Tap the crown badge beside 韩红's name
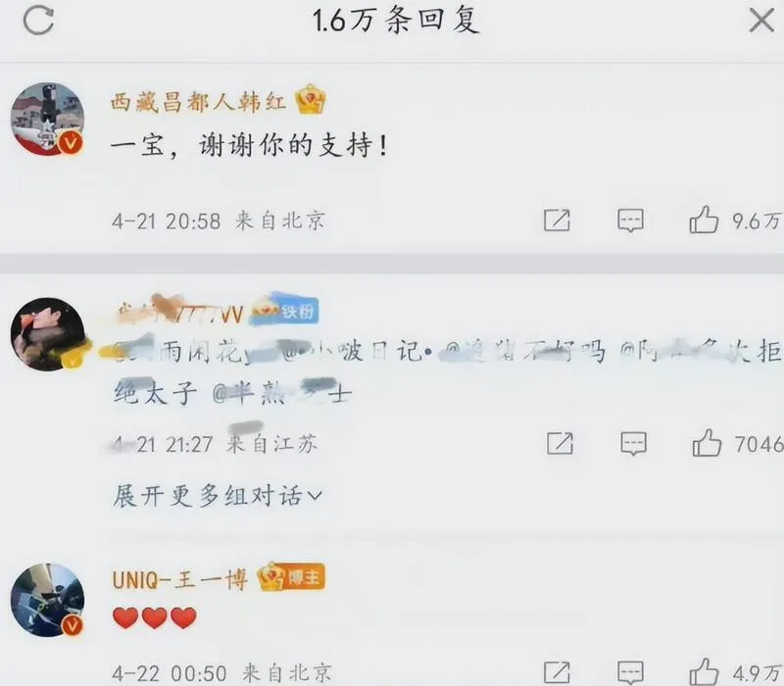This screenshot has height=686, width=784. pos(310,100)
